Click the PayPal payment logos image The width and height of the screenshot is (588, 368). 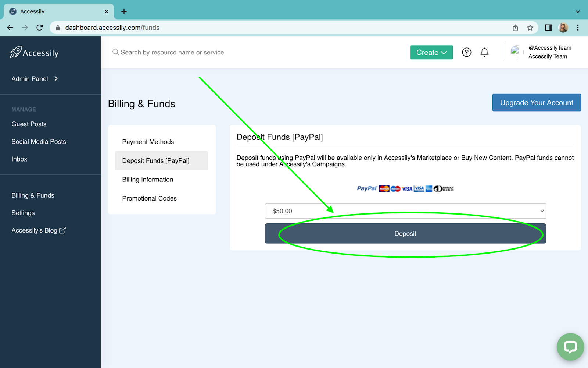tap(405, 188)
